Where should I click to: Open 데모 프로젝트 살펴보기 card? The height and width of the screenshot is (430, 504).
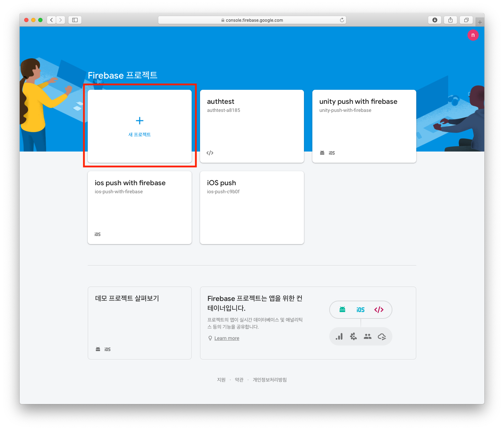[x=140, y=323]
